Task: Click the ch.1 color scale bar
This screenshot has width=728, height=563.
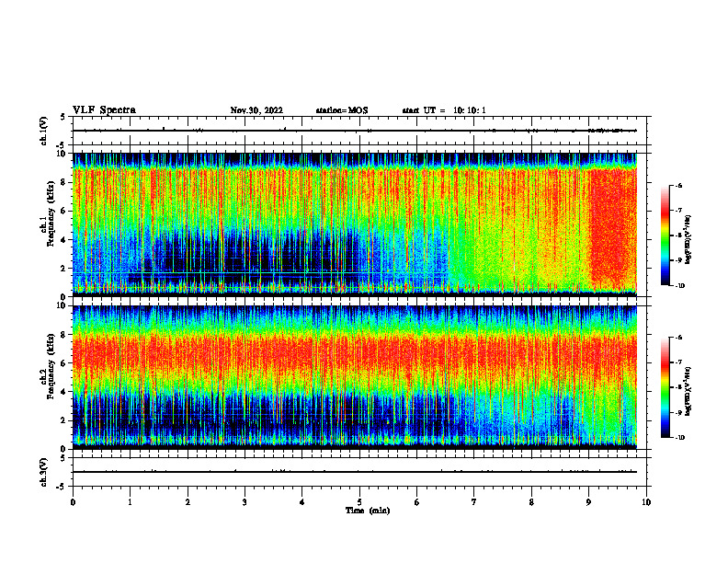Action: pyautogui.click(x=665, y=236)
